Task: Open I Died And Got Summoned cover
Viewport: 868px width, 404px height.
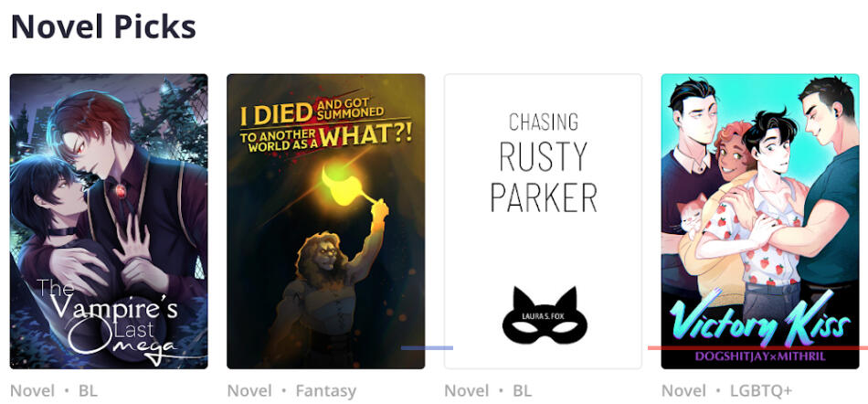Action: tap(326, 221)
